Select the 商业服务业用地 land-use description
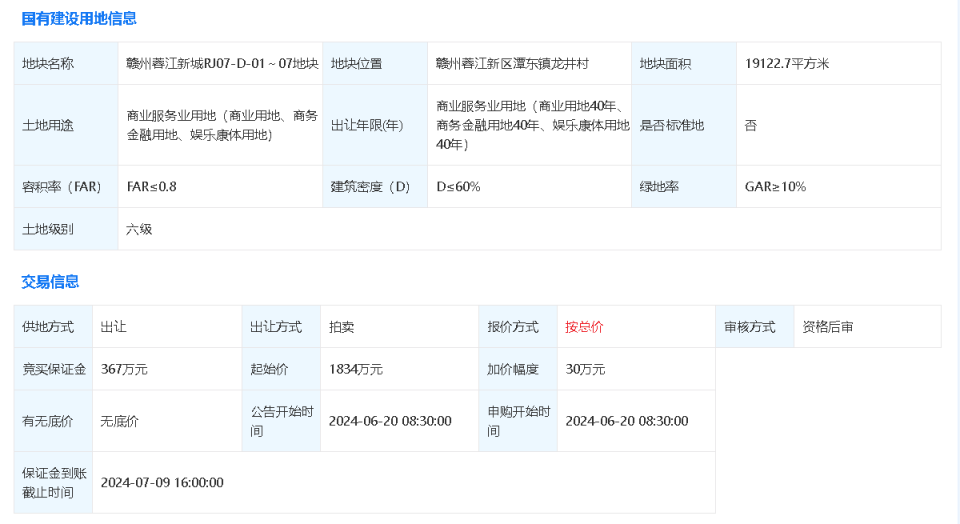This screenshot has width=960, height=524. coord(222,125)
